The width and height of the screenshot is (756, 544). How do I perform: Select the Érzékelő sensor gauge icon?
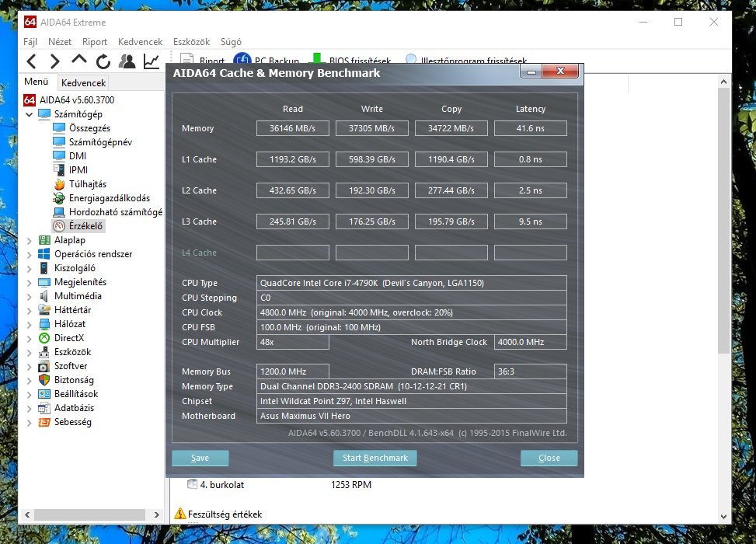pyautogui.click(x=59, y=225)
